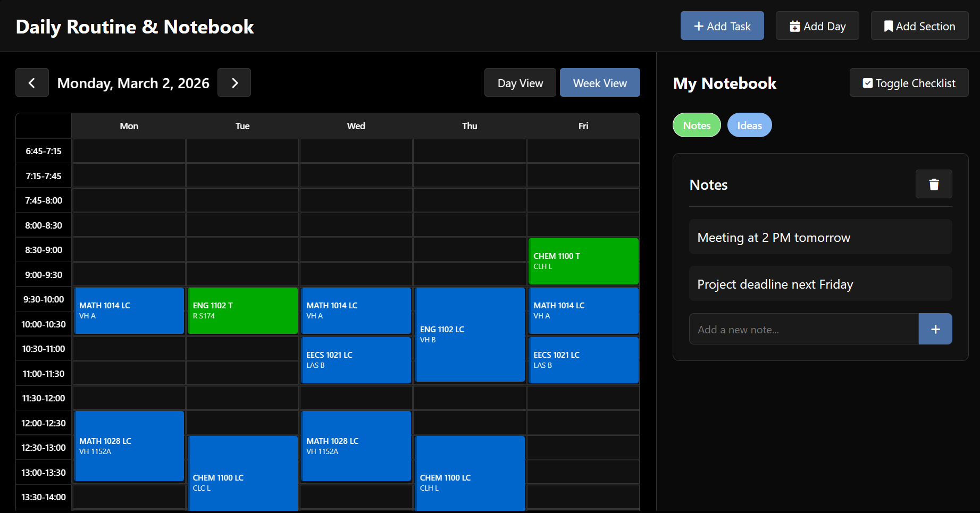The width and height of the screenshot is (980, 513).
Task: Click the trash icon to clear notes
Action: [934, 184]
